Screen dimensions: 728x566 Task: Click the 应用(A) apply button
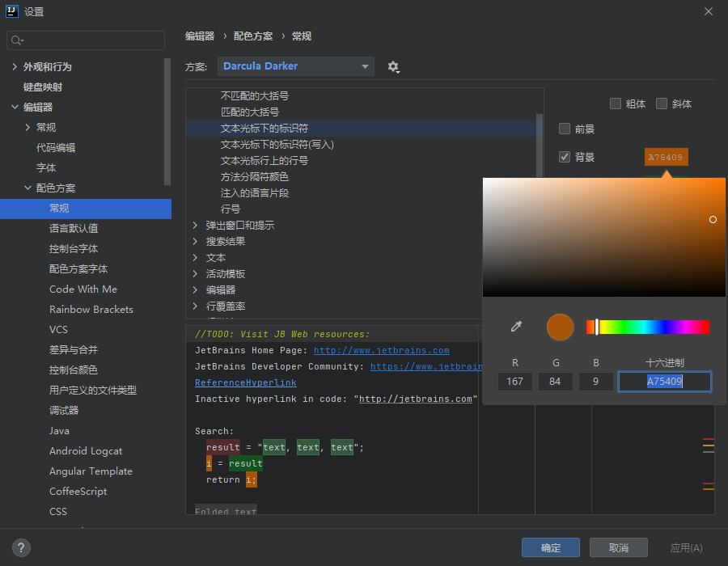click(x=686, y=547)
